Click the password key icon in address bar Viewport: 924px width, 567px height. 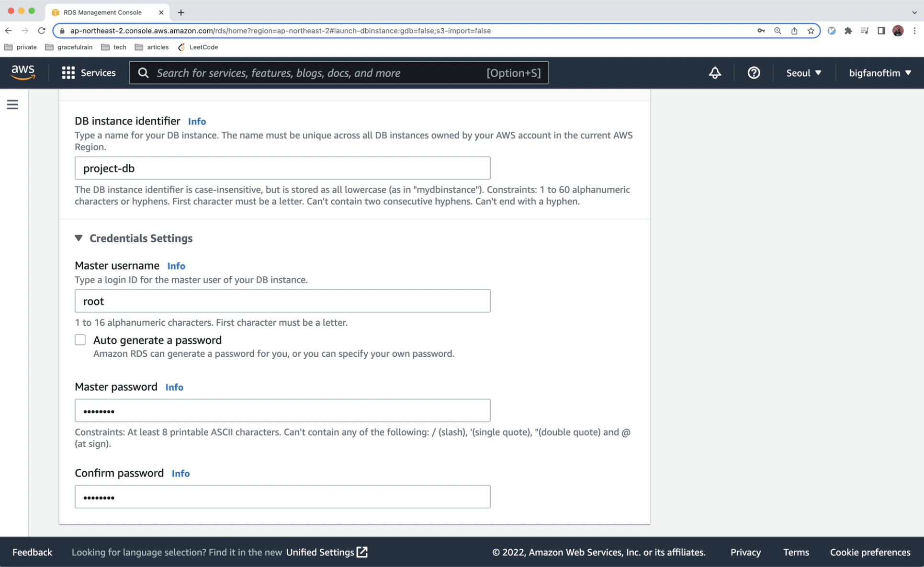tap(761, 31)
